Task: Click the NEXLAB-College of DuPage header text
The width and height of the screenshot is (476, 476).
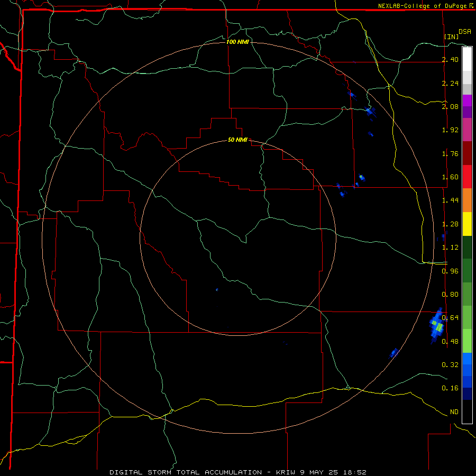Action: [x=422, y=6]
